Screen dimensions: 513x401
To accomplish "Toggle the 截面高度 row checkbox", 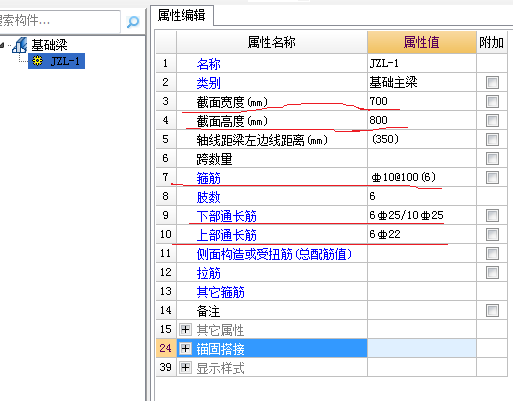I will (492, 121).
